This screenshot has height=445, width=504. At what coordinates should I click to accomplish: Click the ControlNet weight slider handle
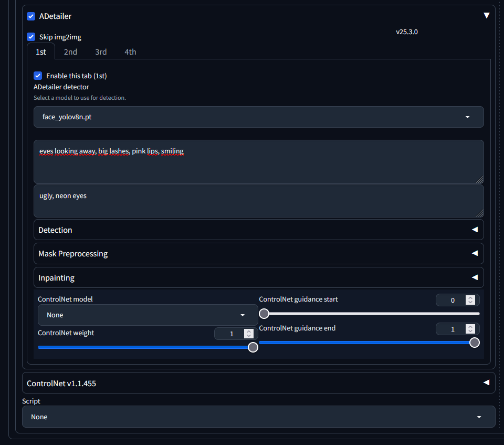[253, 347]
